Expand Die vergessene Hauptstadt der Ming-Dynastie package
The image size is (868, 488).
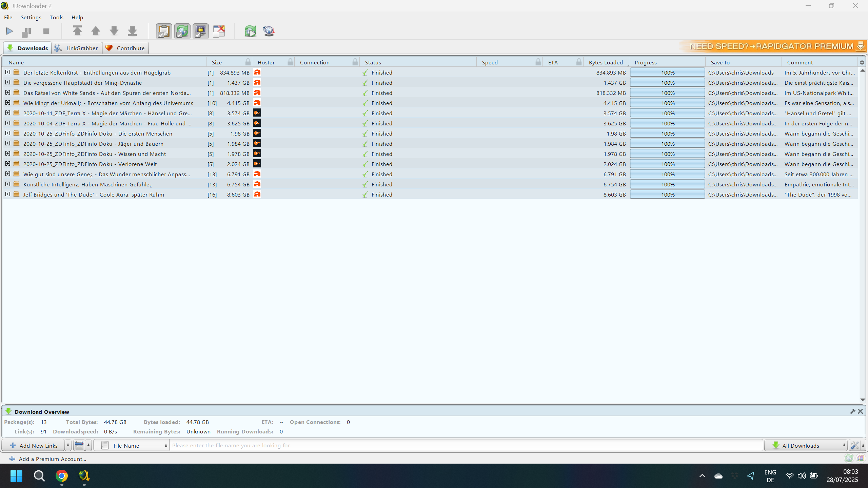point(8,82)
